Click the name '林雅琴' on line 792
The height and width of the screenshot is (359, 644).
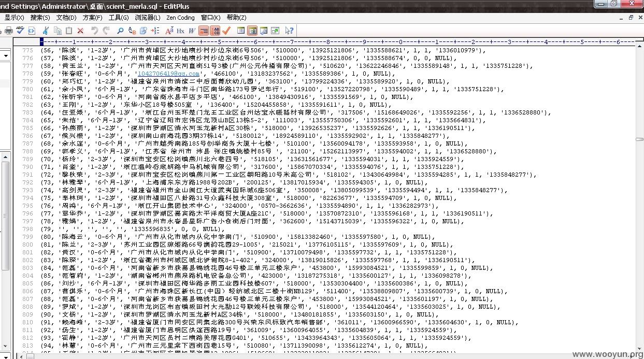coord(73,182)
